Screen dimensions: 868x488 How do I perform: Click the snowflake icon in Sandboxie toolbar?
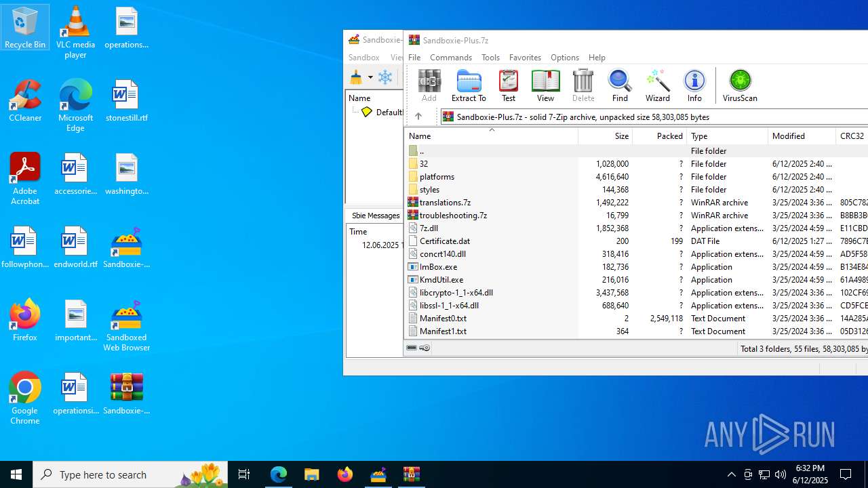tap(385, 77)
